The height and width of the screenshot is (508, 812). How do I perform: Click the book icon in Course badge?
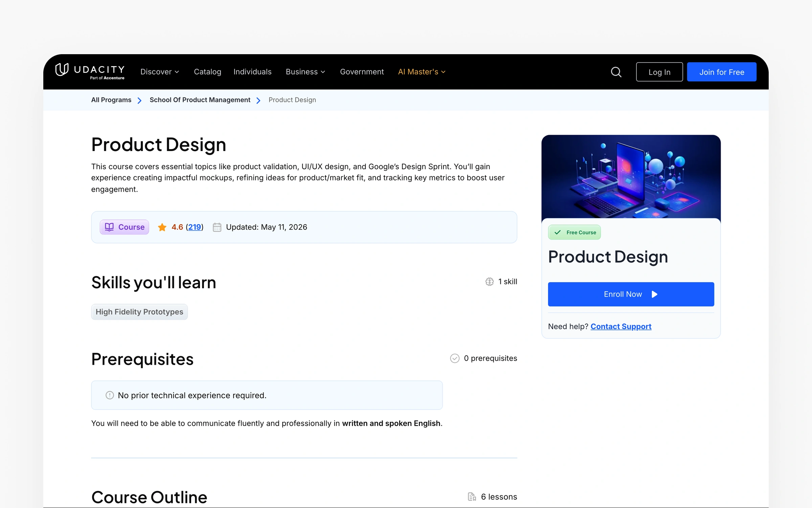pyautogui.click(x=109, y=227)
